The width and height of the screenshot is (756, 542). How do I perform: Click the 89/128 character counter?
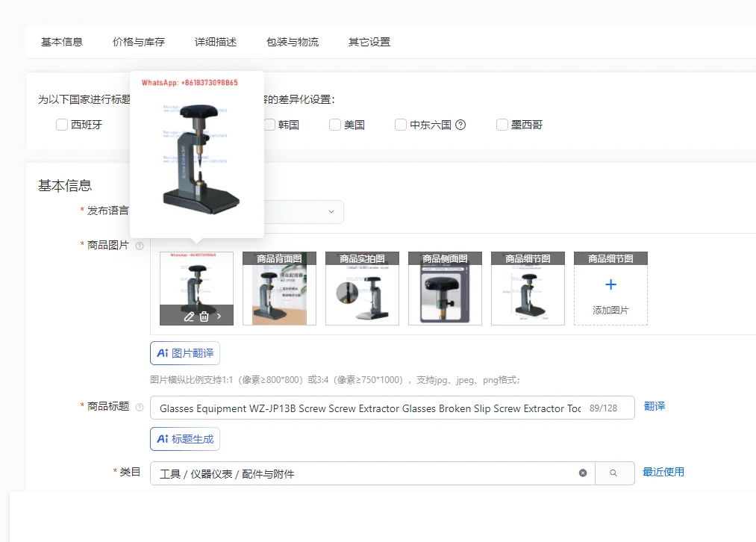(x=603, y=408)
